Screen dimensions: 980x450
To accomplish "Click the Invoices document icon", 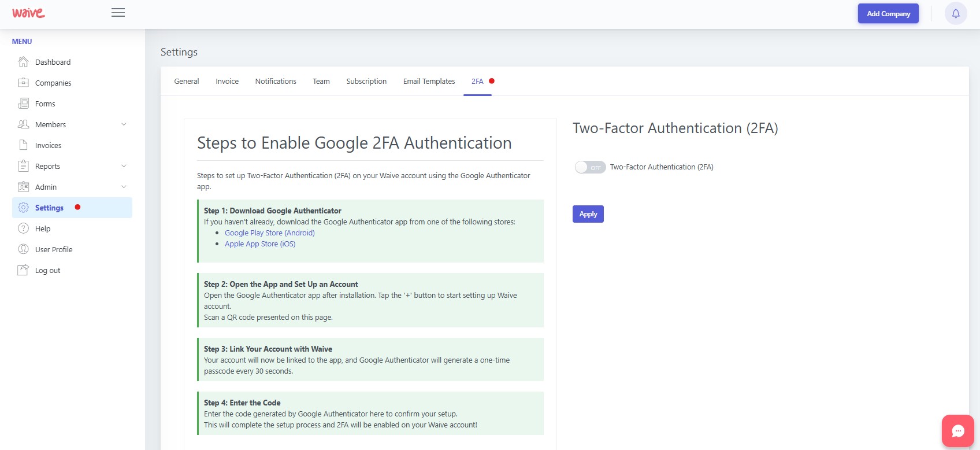I will click(23, 145).
